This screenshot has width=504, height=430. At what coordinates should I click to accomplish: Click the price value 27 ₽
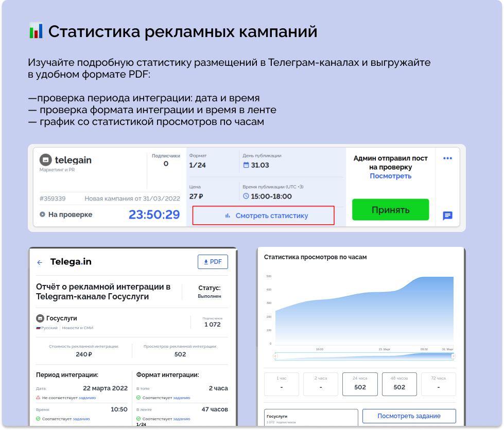click(196, 196)
